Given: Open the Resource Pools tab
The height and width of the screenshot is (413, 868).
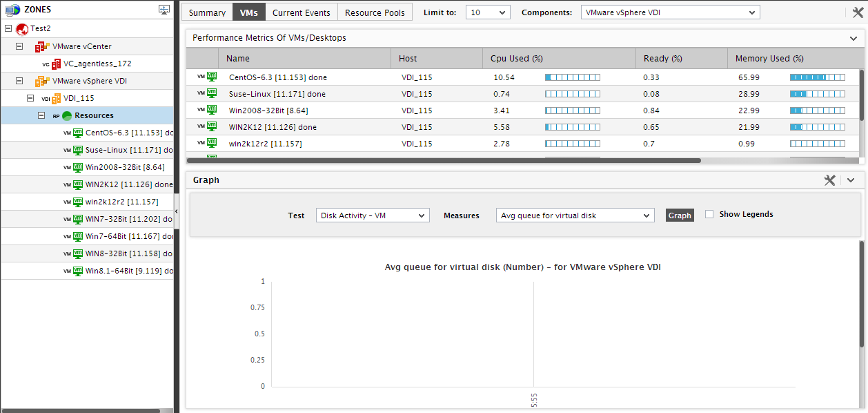Looking at the screenshot, I should 375,12.
